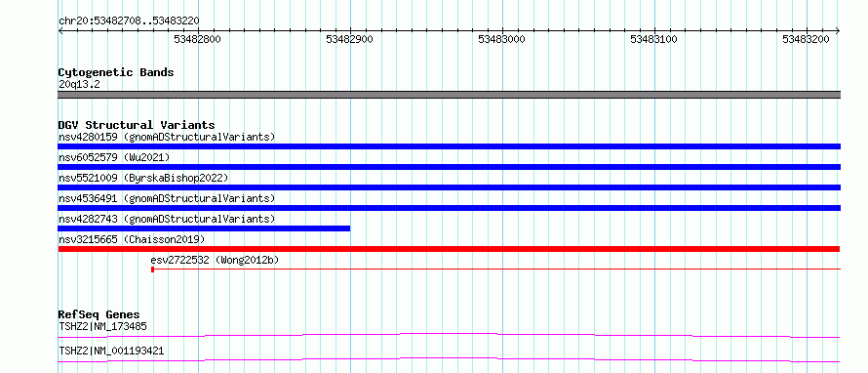Select the blue bar under nsv4280159
Image resolution: width=868 pixels, height=373 pixels.
[449, 146]
